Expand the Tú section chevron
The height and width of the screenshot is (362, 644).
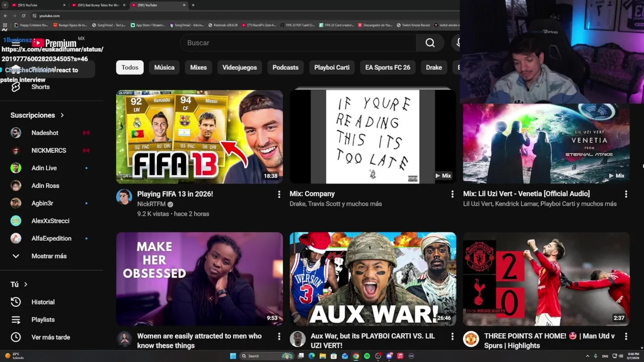point(26,285)
